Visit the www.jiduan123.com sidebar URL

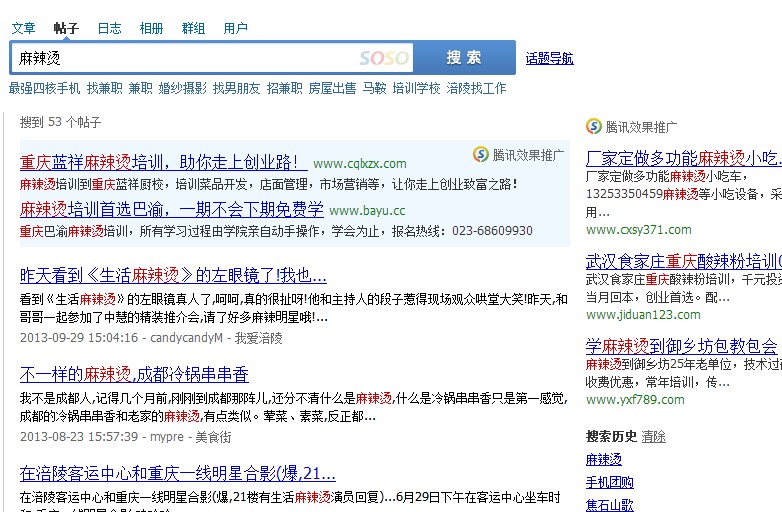point(643,315)
